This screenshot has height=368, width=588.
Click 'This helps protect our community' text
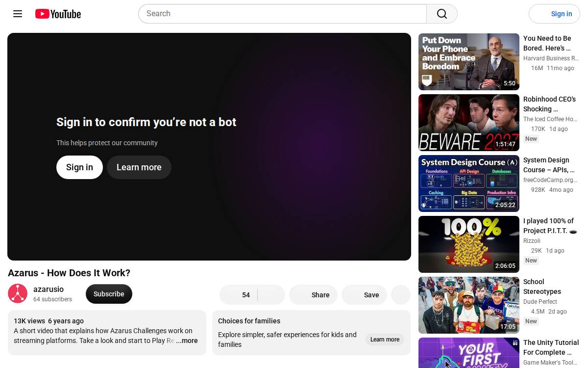(x=107, y=143)
